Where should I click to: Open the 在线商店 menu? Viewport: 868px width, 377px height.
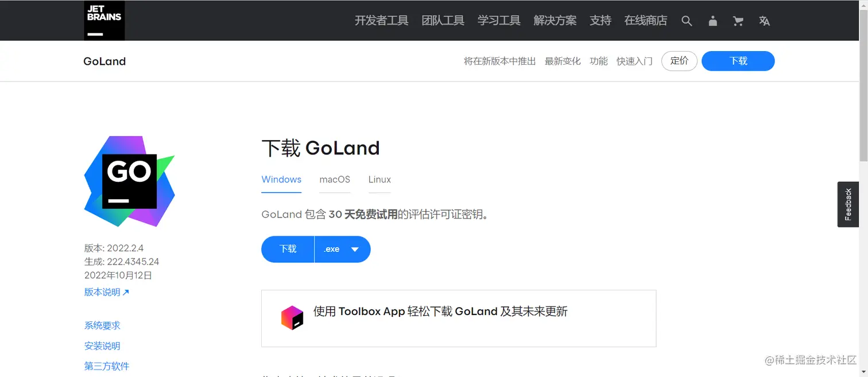646,21
